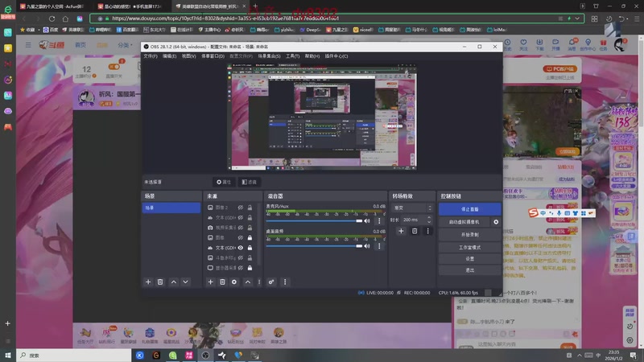Move the scene up with 场景 panel up arrow
This screenshot has height=362, width=644.
(174, 282)
